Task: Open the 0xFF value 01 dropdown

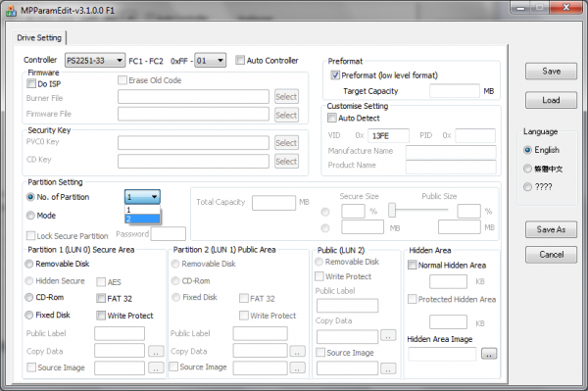Action: tap(210, 61)
